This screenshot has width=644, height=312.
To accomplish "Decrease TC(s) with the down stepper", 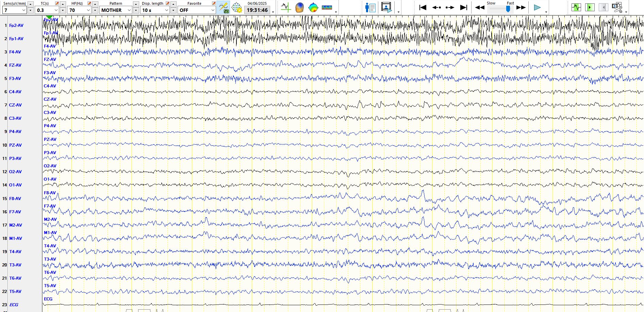I will (63, 11).
